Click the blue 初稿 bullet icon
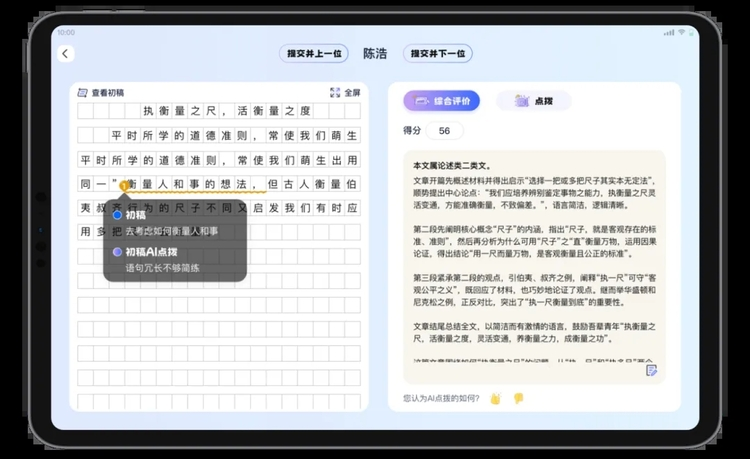Image resolution: width=750 pixels, height=459 pixels. (118, 215)
